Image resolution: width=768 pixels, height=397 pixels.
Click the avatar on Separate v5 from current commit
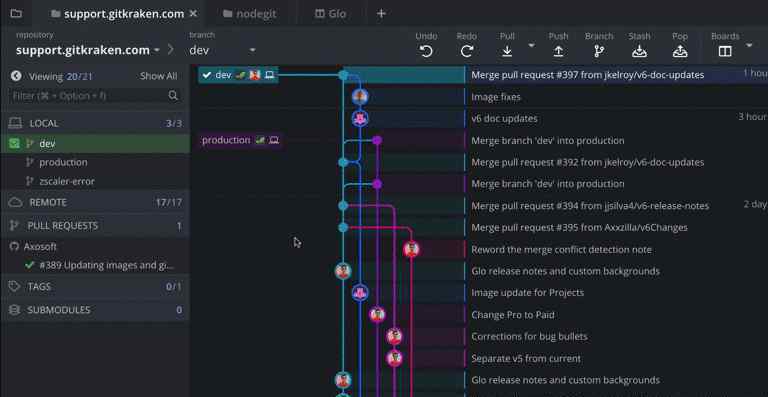pyautogui.click(x=394, y=358)
